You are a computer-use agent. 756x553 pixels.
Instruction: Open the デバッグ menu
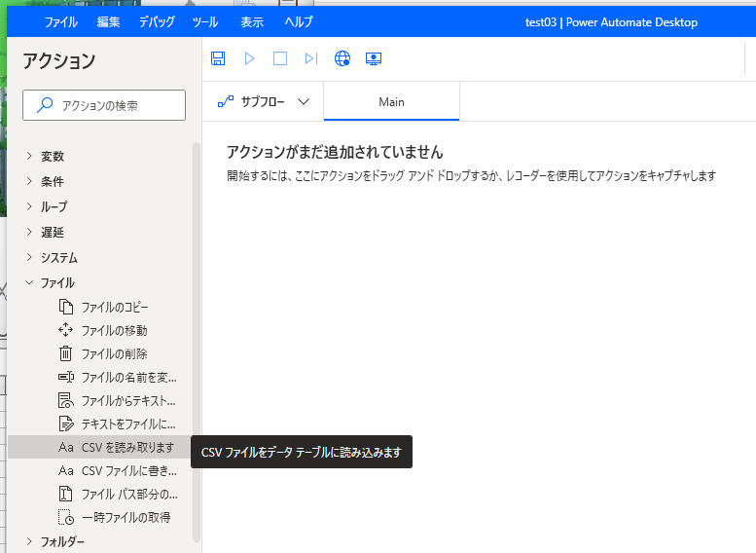point(157,22)
